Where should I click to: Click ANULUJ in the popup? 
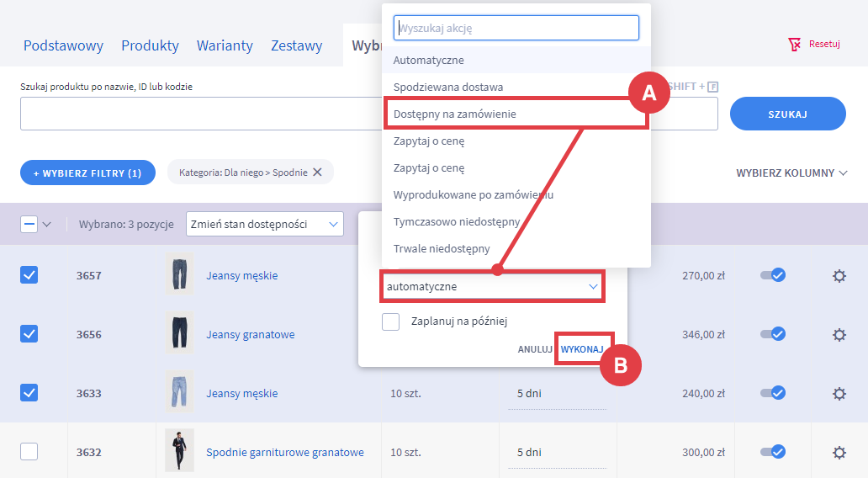click(535, 349)
